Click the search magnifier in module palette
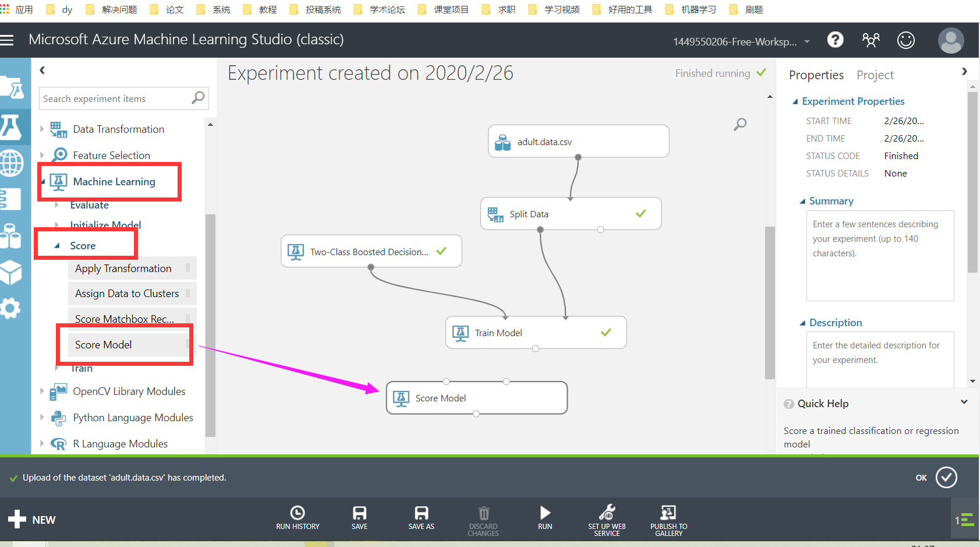 click(198, 98)
